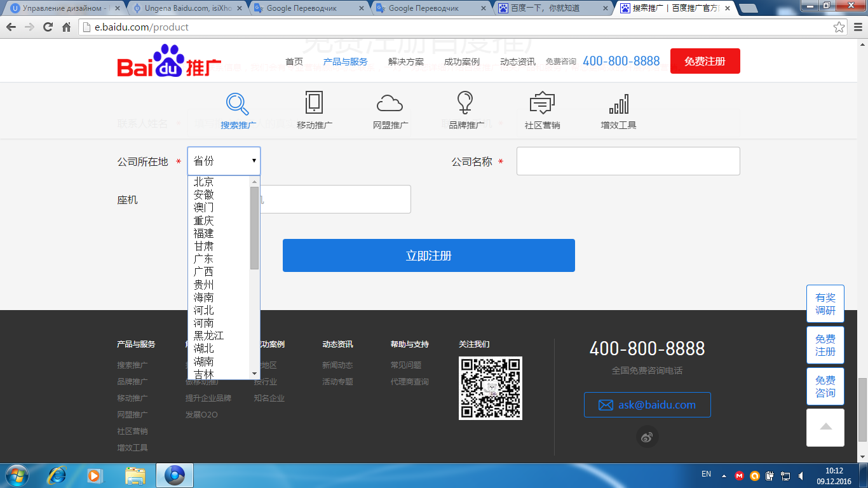
Task: Click the province list scrollbar thumb
Action: (255, 227)
